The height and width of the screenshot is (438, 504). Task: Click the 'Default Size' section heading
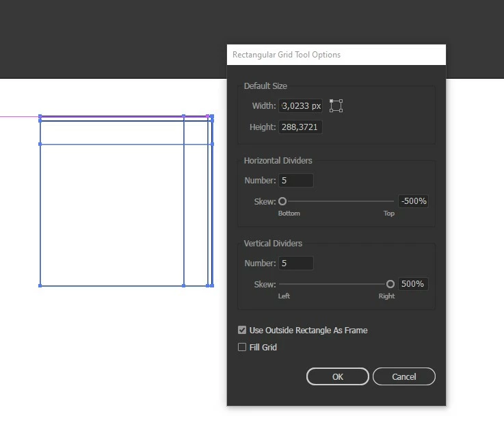265,86
